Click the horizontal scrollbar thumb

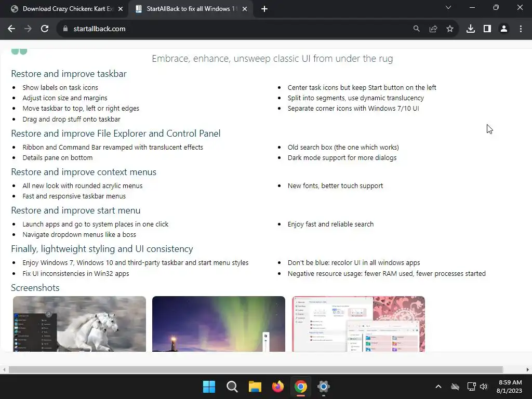click(x=256, y=370)
